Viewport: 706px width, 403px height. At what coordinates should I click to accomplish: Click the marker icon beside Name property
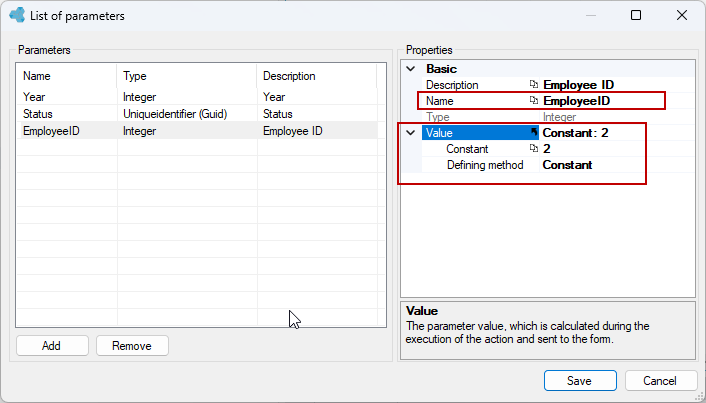click(534, 100)
